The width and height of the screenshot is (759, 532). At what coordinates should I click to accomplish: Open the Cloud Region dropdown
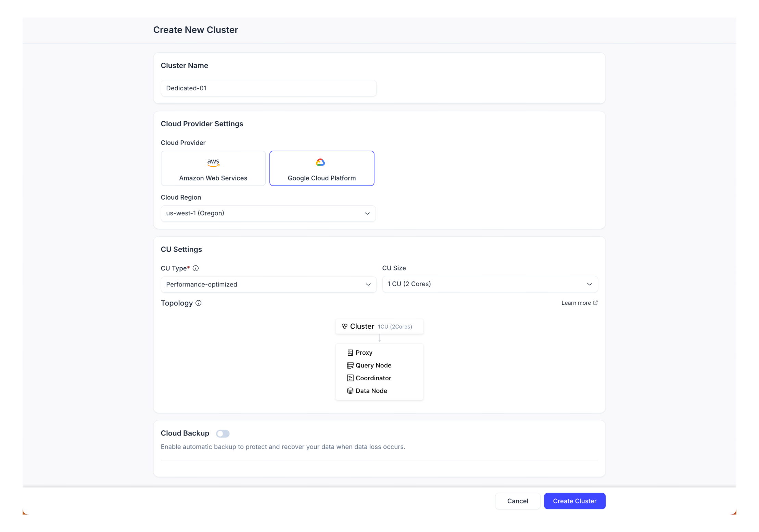pyautogui.click(x=268, y=213)
